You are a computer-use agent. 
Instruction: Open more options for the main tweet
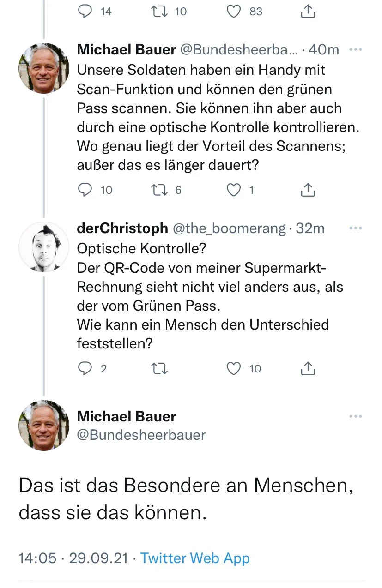(355, 417)
